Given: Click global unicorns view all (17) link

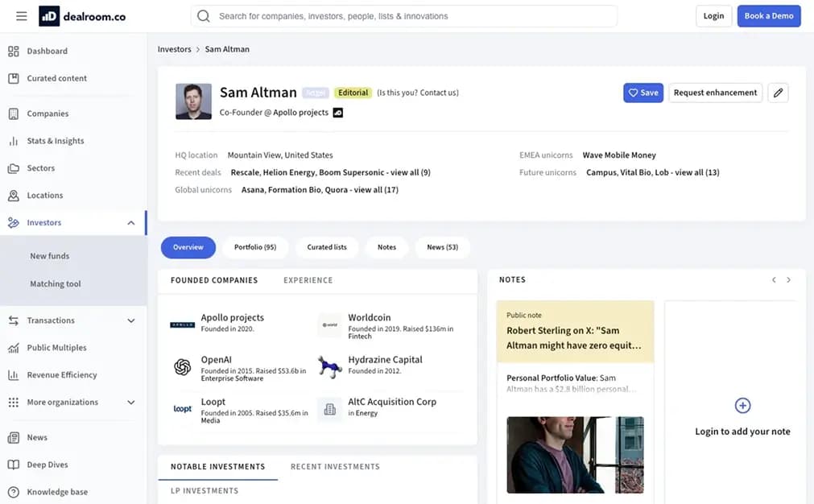Looking at the screenshot, I should 376,190.
